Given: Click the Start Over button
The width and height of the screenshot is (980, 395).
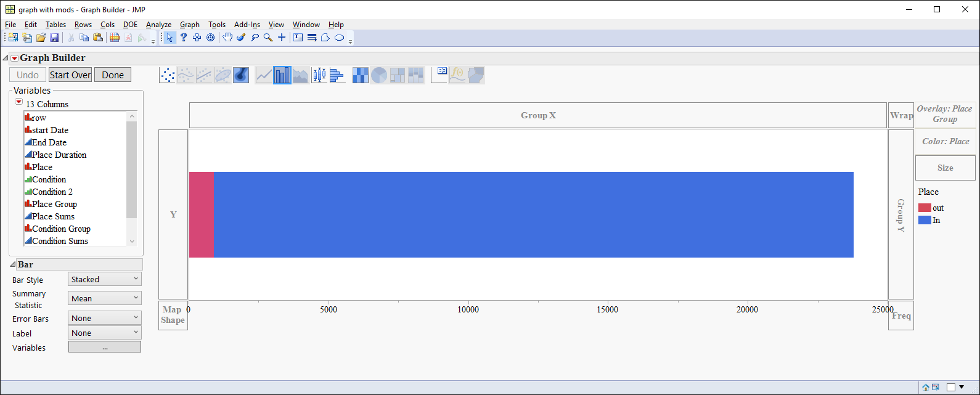Looking at the screenshot, I should tap(70, 75).
